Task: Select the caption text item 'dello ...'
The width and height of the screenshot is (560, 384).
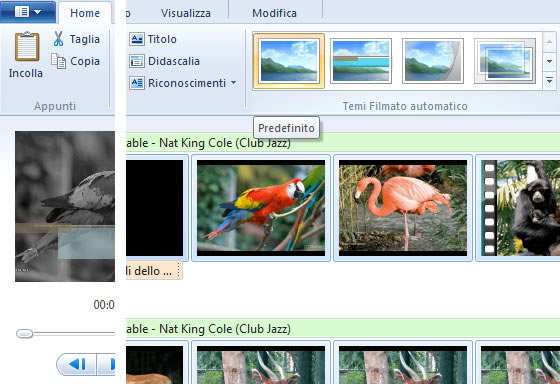Action: click(154, 271)
